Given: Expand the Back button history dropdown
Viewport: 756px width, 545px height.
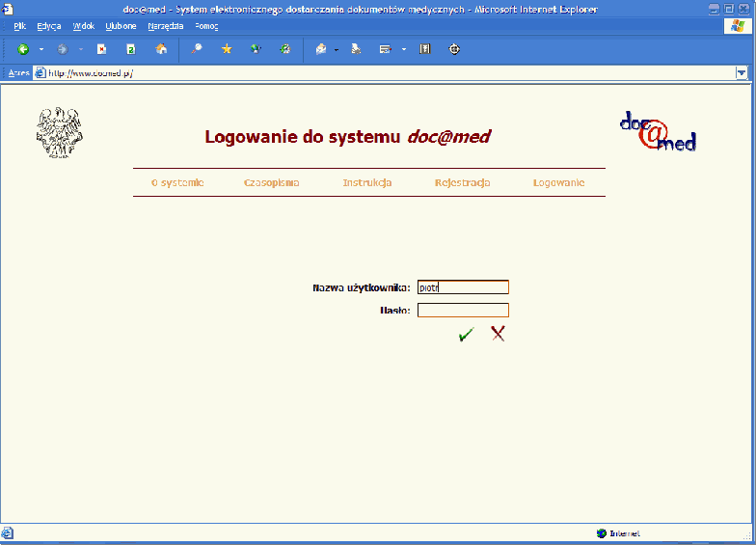Looking at the screenshot, I should pos(41,49).
